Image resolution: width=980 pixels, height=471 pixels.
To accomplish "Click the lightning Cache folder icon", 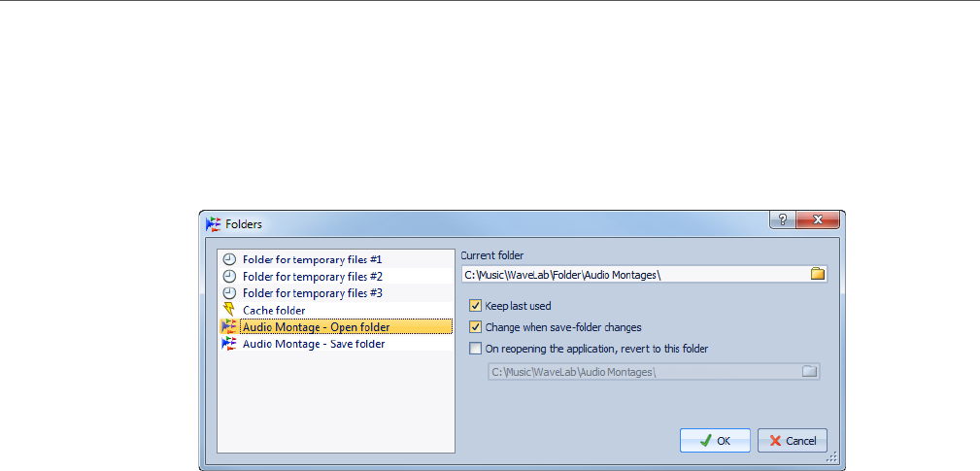I will pos(229,310).
